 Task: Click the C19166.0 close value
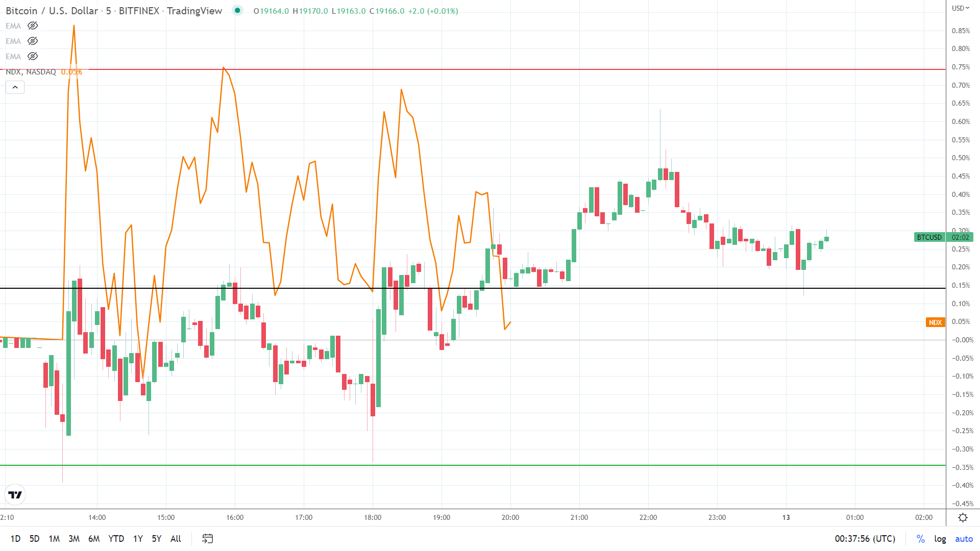point(387,11)
